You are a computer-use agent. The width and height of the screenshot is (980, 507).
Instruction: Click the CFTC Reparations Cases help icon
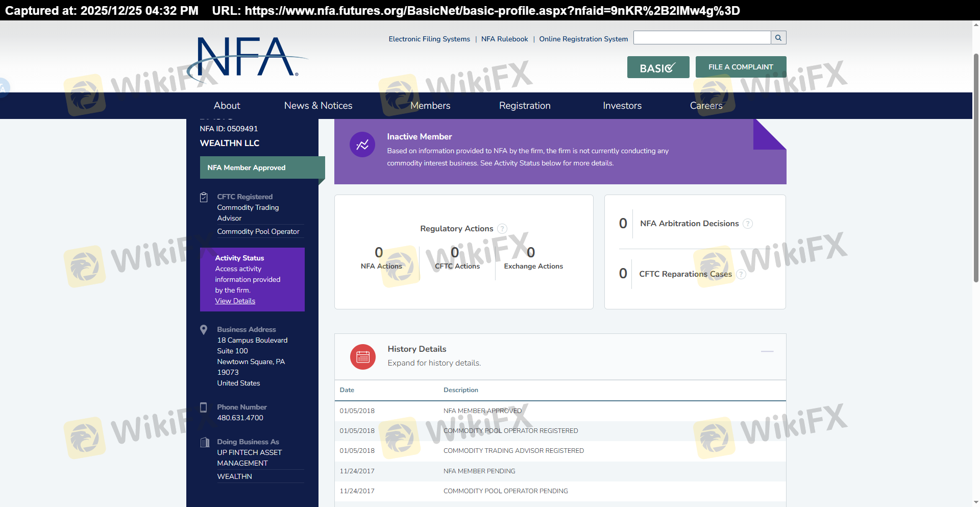coord(741,274)
